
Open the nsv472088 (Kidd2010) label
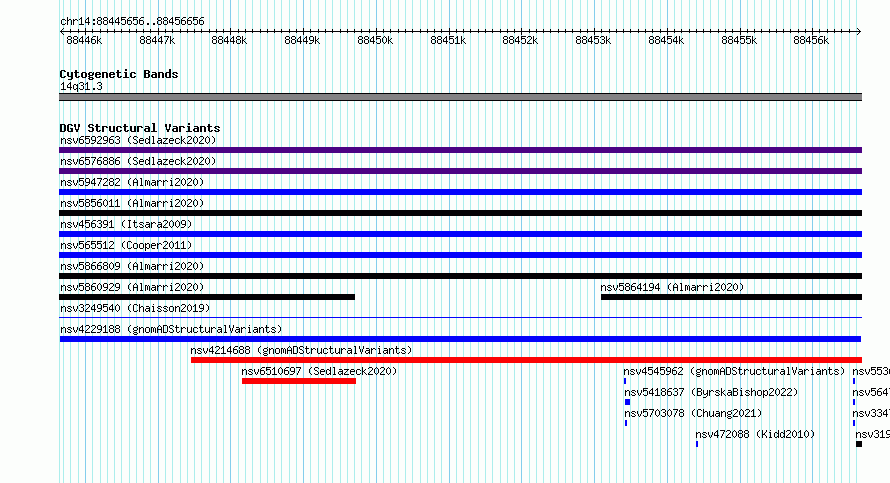755,434
